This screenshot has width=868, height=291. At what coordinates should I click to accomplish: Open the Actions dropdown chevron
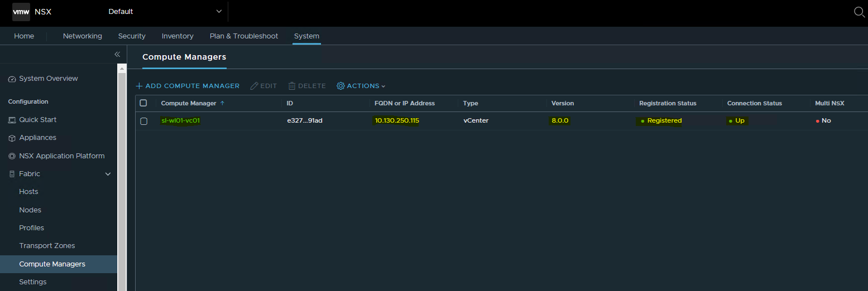pyautogui.click(x=383, y=86)
